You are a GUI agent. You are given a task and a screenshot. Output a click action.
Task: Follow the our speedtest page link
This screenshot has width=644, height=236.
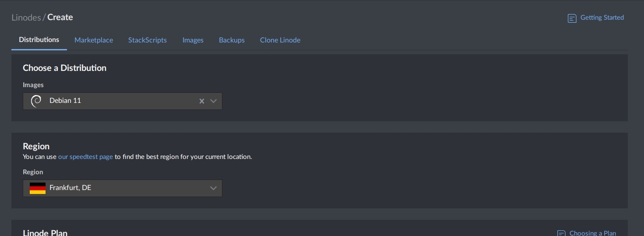(85, 157)
